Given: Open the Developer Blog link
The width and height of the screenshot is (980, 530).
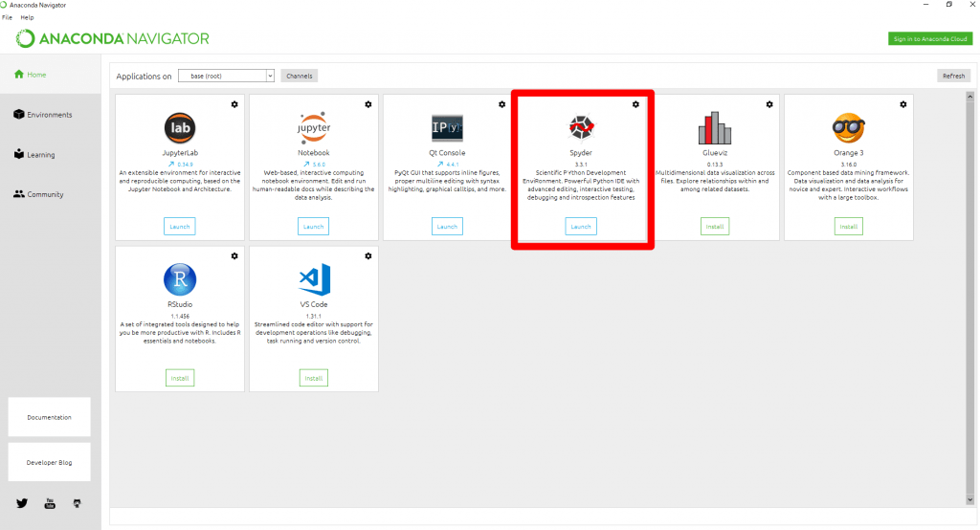Looking at the screenshot, I should click(x=50, y=462).
